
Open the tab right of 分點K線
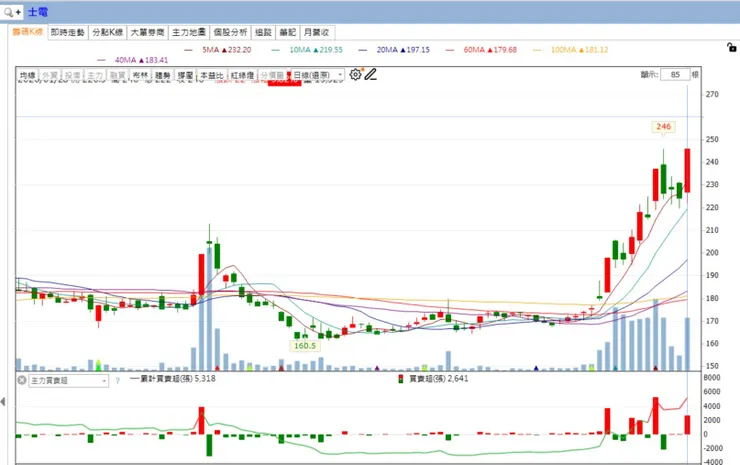(x=147, y=32)
